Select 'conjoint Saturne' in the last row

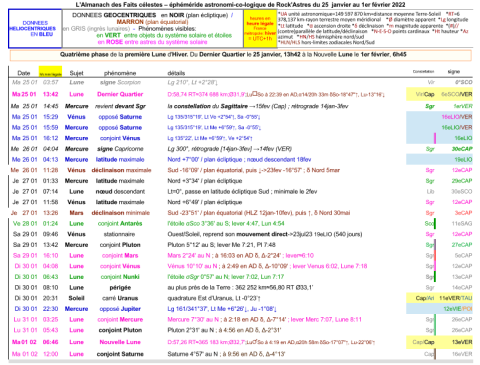pos(120,354)
